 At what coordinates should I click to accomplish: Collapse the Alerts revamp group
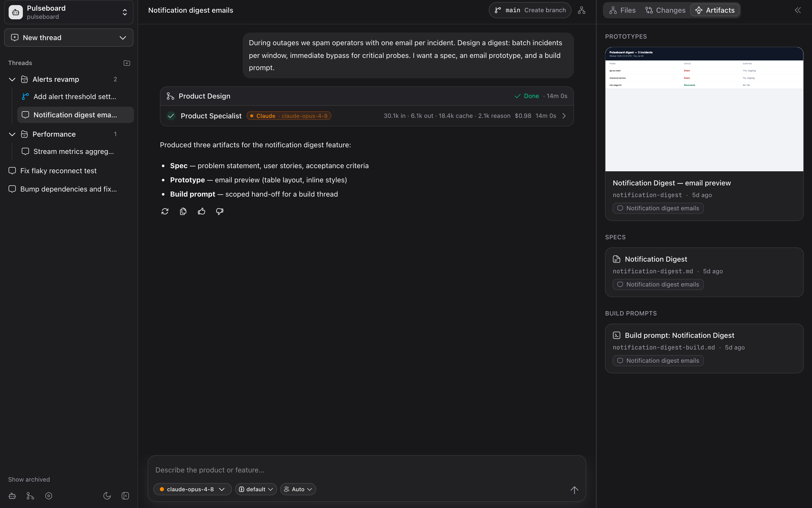click(12, 79)
